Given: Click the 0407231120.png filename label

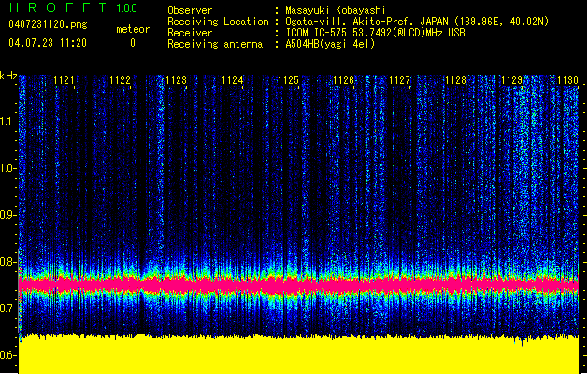Looking at the screenshot, I should pyautogui.click(x=48, y=24).
